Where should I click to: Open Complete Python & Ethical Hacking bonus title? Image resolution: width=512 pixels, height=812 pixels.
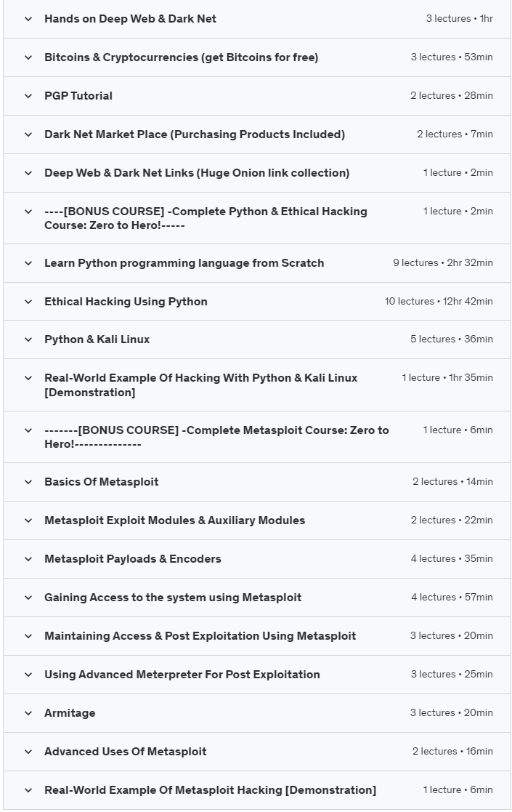tap(206, 218)
